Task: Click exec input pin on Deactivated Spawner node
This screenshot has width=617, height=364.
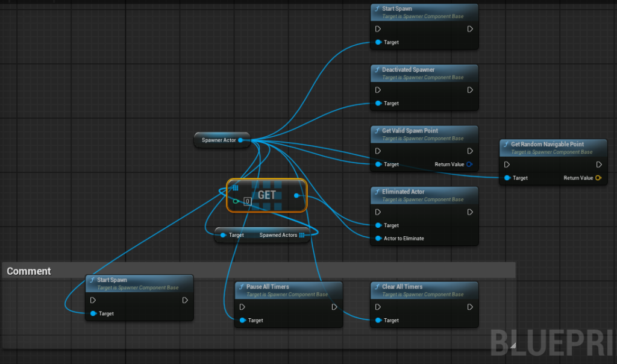Action: click(378, 90)
